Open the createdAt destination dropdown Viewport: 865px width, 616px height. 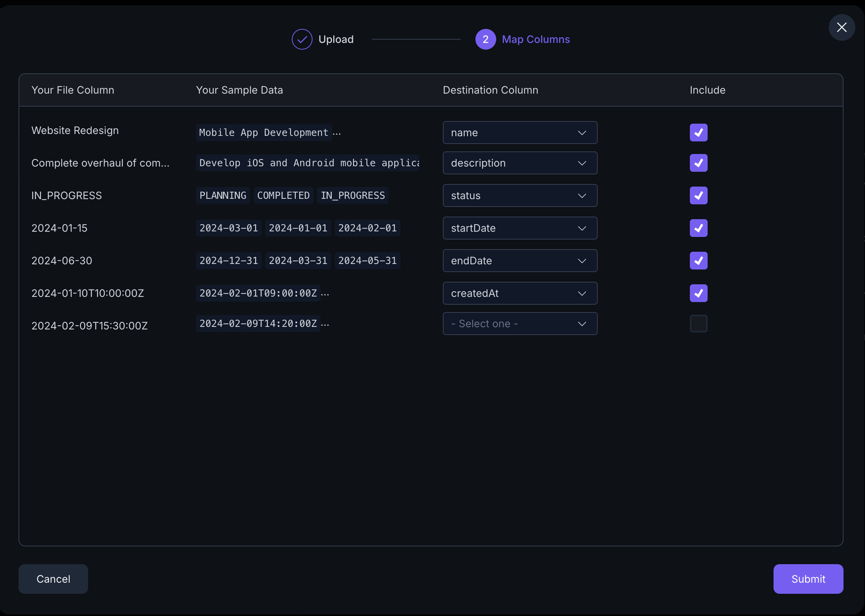coord(520,293)
